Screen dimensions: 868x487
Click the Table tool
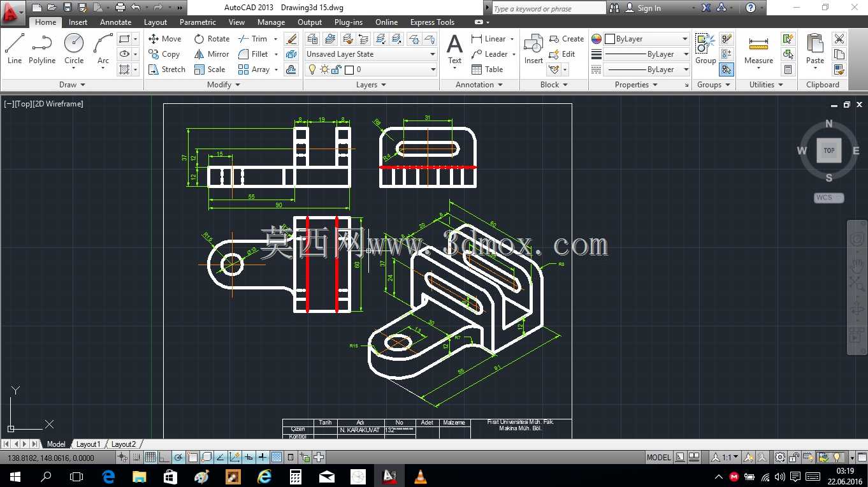488,69
